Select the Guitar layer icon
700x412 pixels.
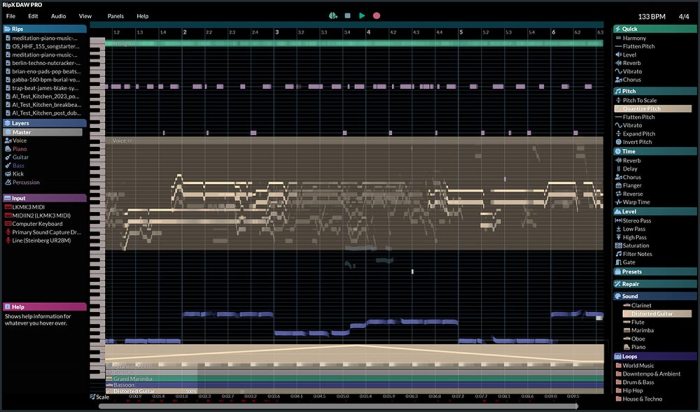point(8,157)
